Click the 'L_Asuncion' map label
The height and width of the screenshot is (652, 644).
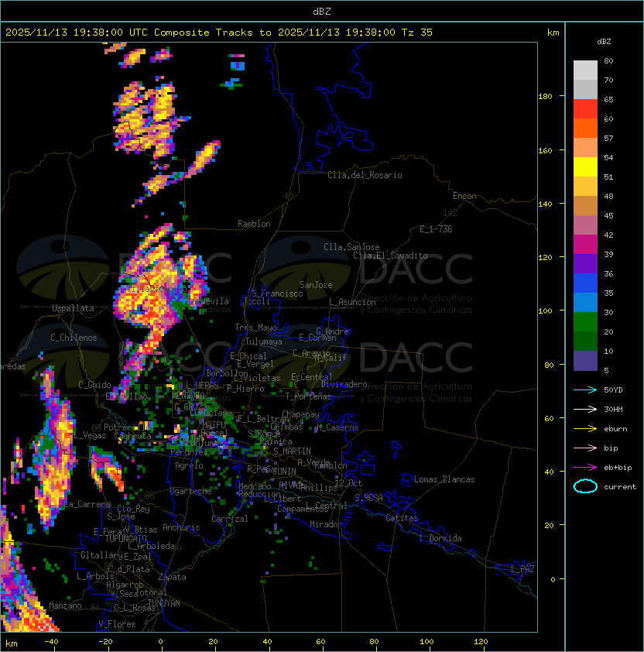click(352, 302)
